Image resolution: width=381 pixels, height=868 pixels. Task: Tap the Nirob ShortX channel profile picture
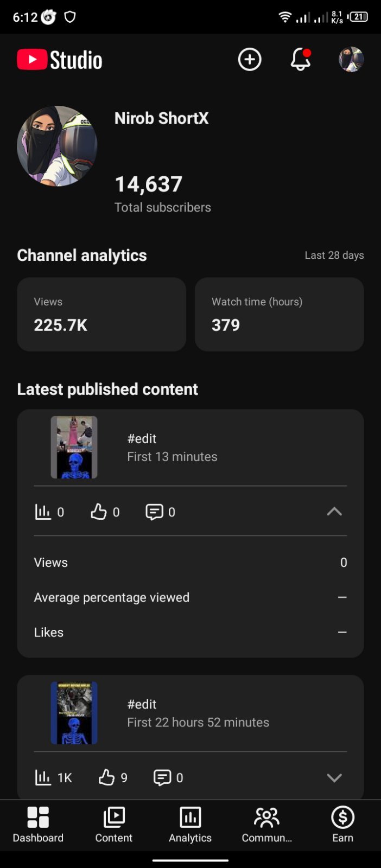[x=57, y=146]
